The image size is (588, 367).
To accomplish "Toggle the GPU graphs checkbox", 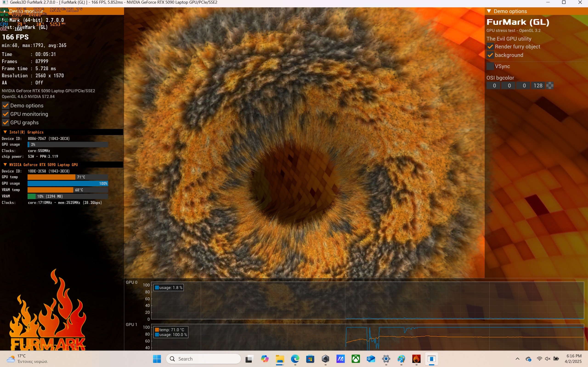I will point(6,122).
